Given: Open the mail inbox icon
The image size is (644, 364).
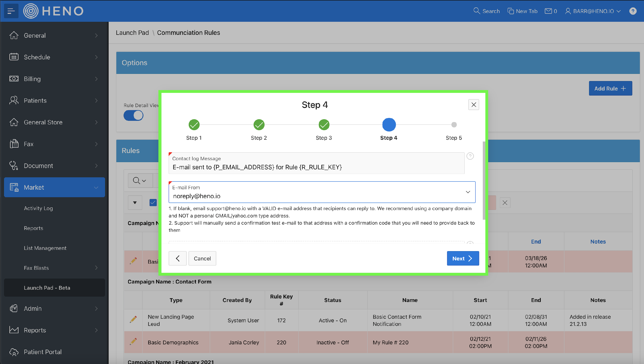Looking at the screenshot, I should pyautogui.click(x=548, y=11).
